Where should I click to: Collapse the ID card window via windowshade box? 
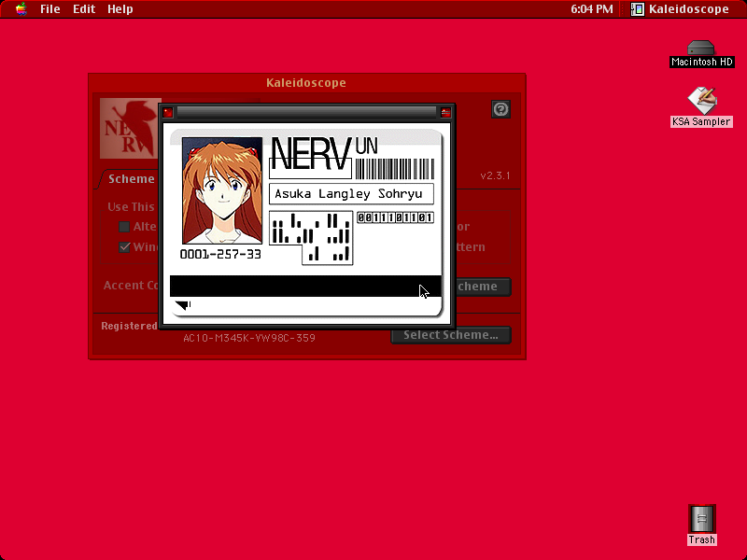point(445,112)
